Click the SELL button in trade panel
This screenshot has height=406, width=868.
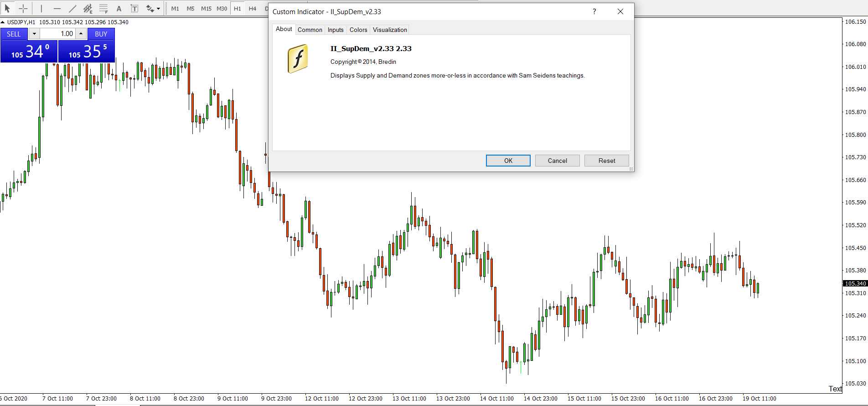click(14, 34)
